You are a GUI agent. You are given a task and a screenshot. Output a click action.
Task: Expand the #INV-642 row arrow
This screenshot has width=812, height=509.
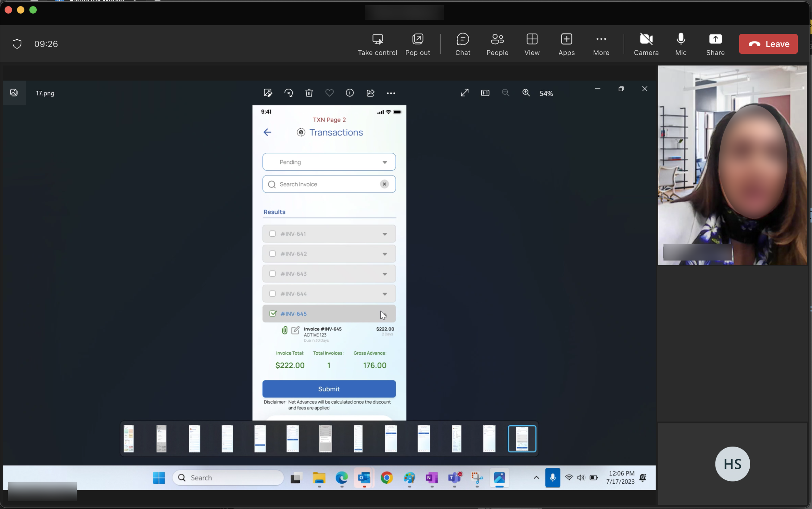tap(385, 254)
